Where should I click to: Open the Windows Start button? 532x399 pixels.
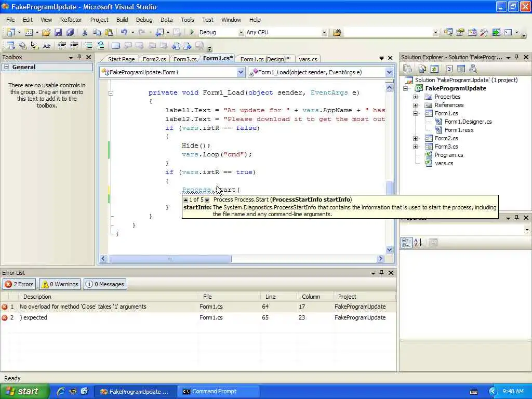click(x=24, y=391)
